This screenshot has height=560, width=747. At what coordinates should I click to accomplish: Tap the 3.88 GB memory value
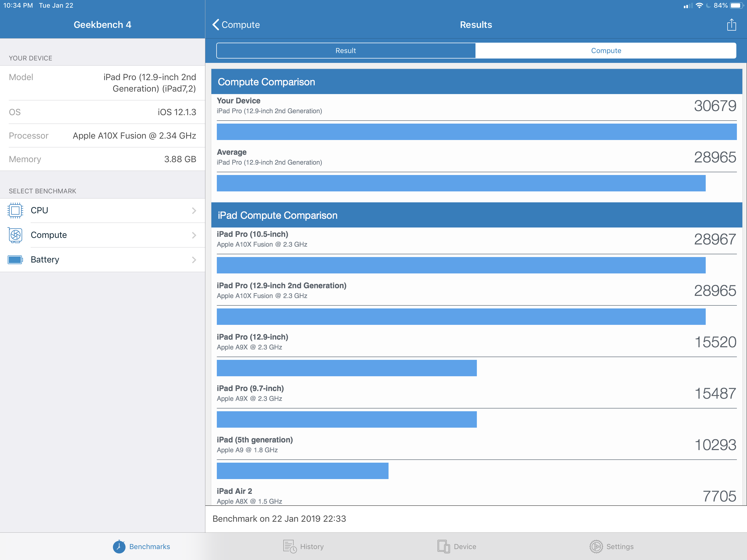click(180, 159)
